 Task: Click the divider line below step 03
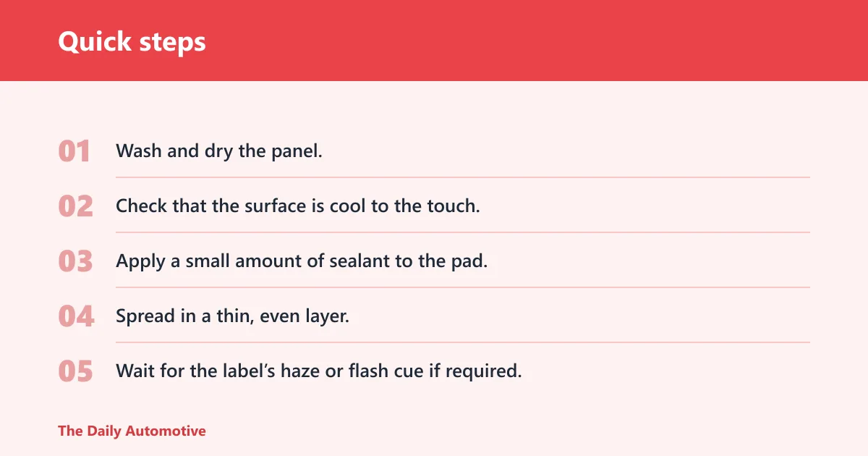pyautogui.click(x=463, y=287)
